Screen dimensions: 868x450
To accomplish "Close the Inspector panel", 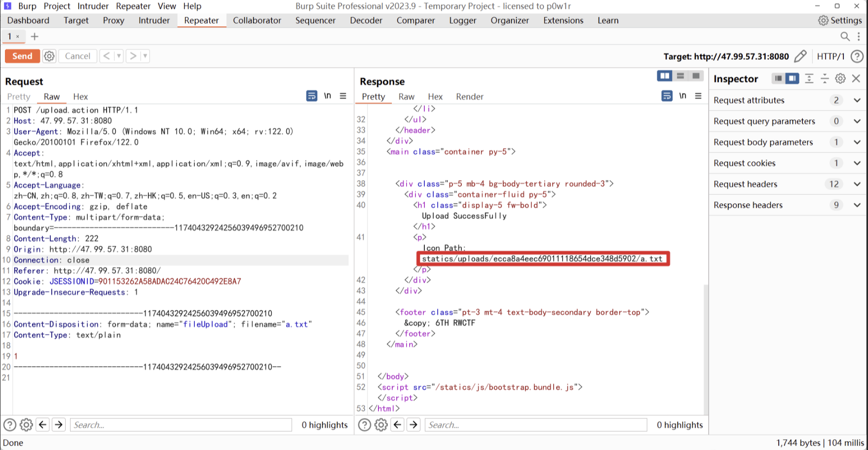I will pos(856,78).
